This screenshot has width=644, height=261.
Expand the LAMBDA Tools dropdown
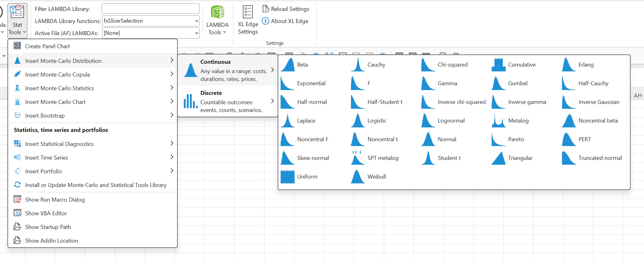217,21
